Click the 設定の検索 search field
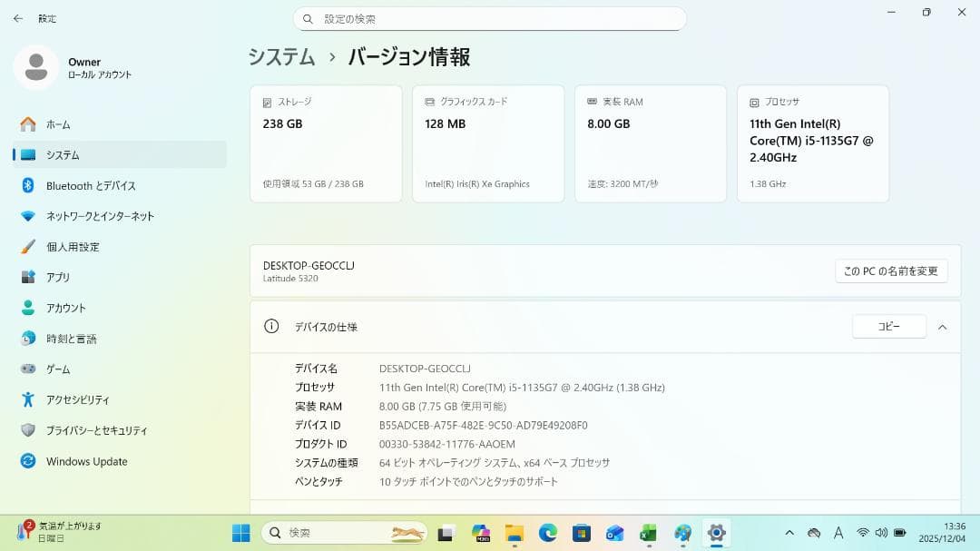980x551 pixels. [x=490, y=18]
